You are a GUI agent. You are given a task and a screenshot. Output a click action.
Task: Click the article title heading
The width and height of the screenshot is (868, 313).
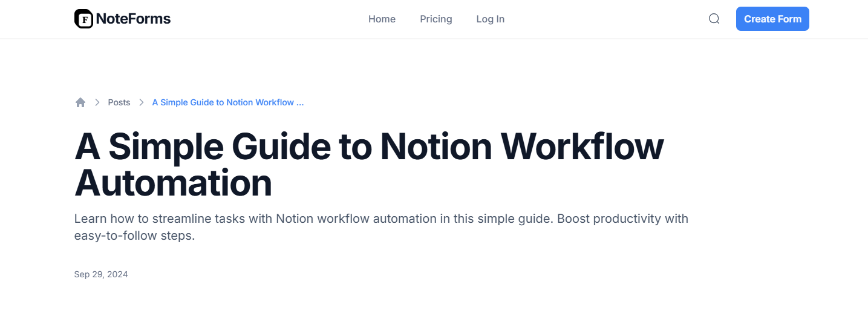369,164
